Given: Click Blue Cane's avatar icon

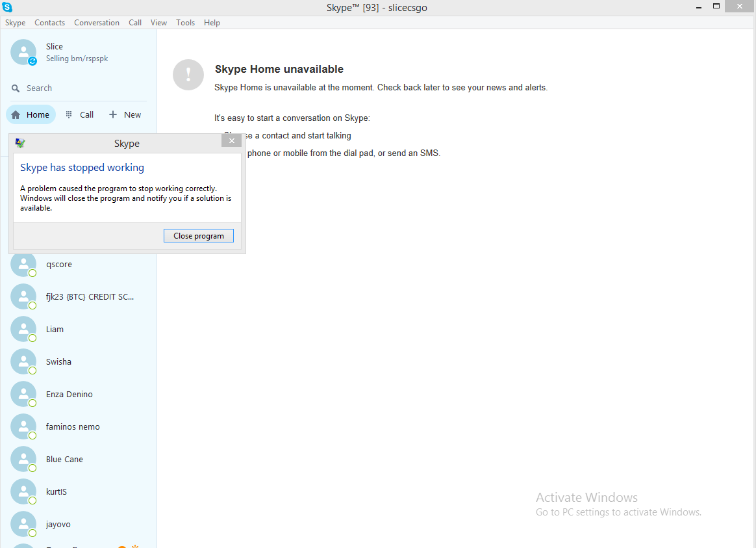Looking at the screenshot, I should [x=23, y=459].
